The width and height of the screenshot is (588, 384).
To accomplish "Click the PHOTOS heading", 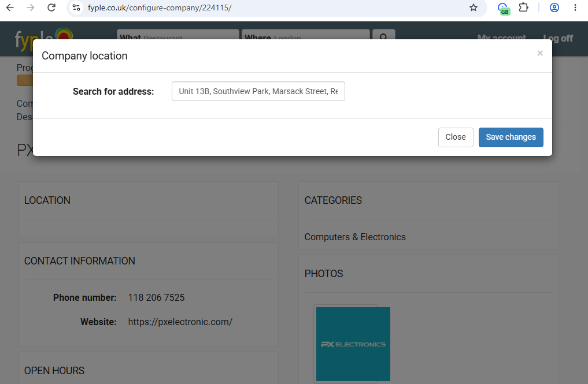I will [324, 274].
